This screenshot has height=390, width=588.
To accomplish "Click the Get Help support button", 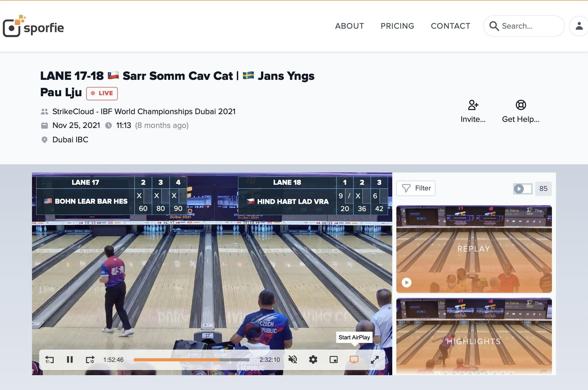I will tap(520, 111).
